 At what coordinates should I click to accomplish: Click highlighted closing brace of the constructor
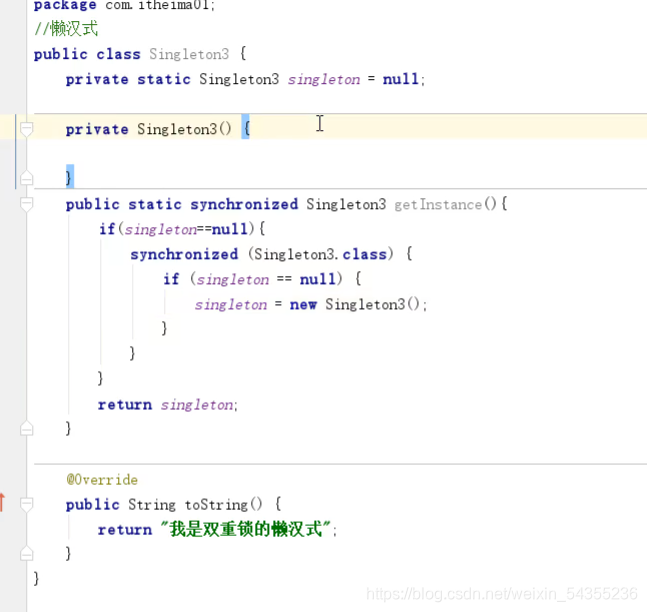tap(70, 177)
